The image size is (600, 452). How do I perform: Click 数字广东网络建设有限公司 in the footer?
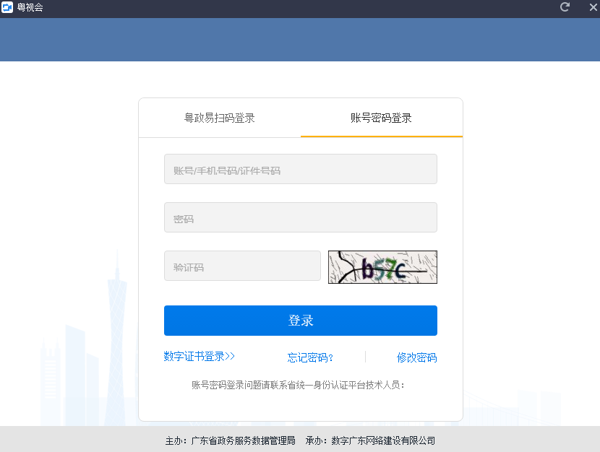pyautogui.click(x=383, y=440)
